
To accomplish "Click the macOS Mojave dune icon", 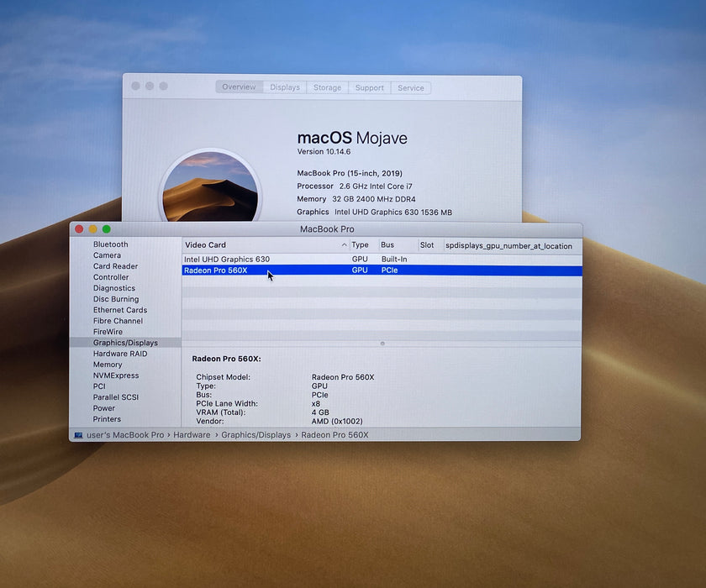I will 210,186.
